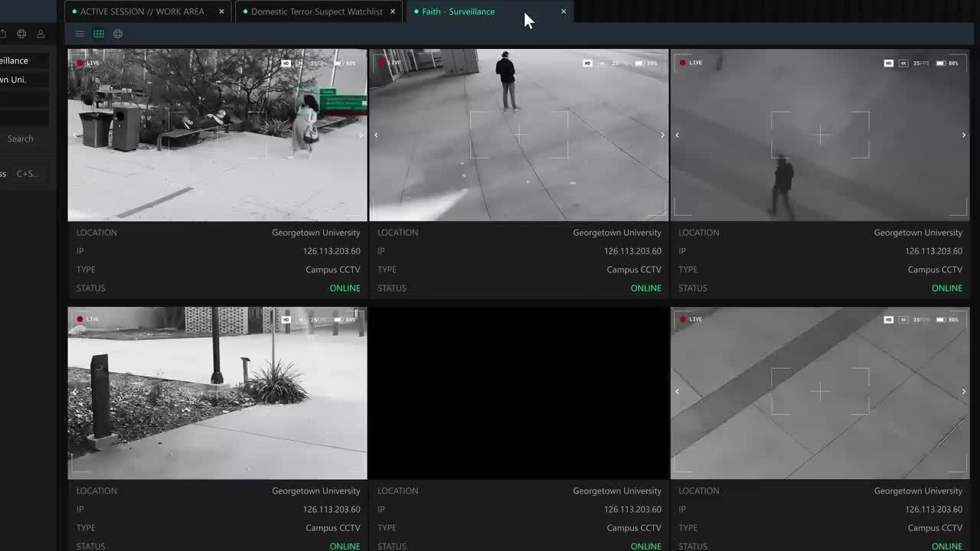Go to previous camera on top-middle feed

[x=376, y=135]
